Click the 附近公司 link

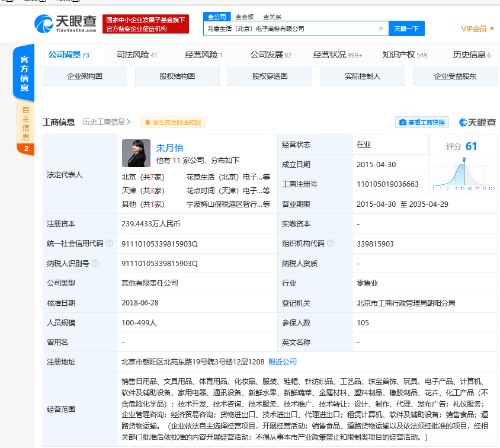tap(283, 362)
